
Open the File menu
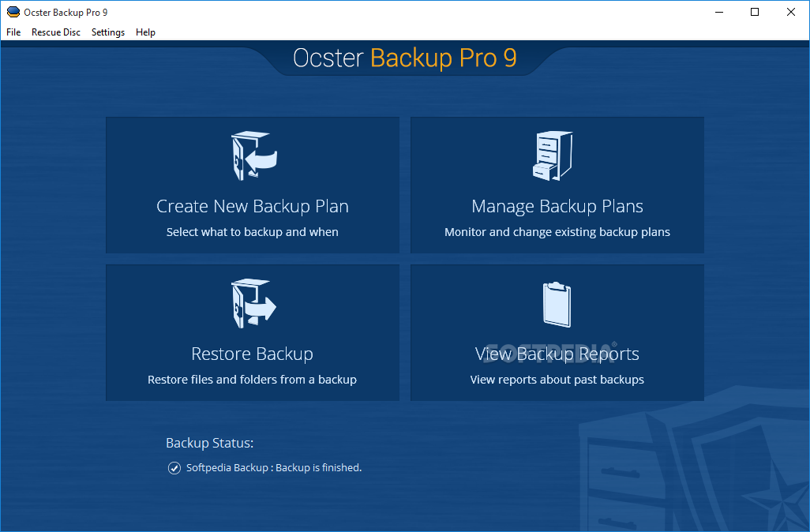pos(13,32)
